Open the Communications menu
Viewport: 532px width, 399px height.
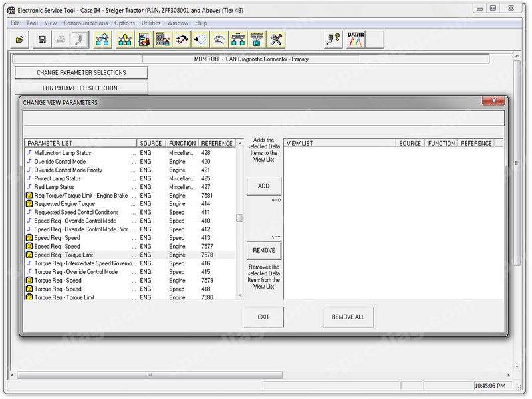[85, 23]
